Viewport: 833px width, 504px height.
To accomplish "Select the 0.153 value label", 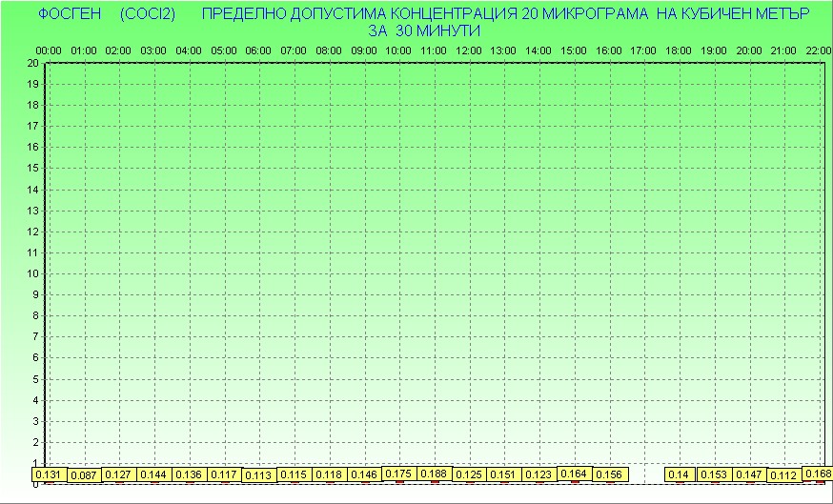I will click(x=714, y=474).
